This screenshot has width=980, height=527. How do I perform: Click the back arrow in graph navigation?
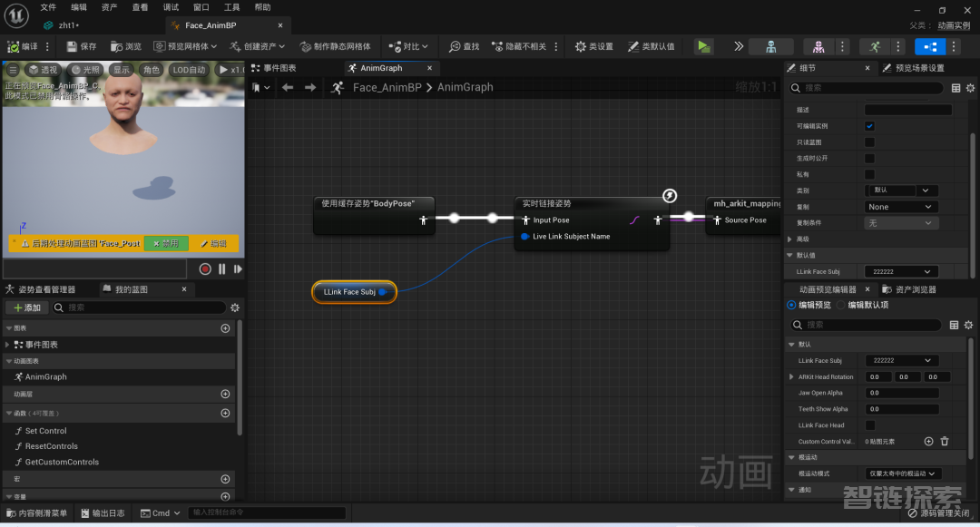click(x=288, y=87)
